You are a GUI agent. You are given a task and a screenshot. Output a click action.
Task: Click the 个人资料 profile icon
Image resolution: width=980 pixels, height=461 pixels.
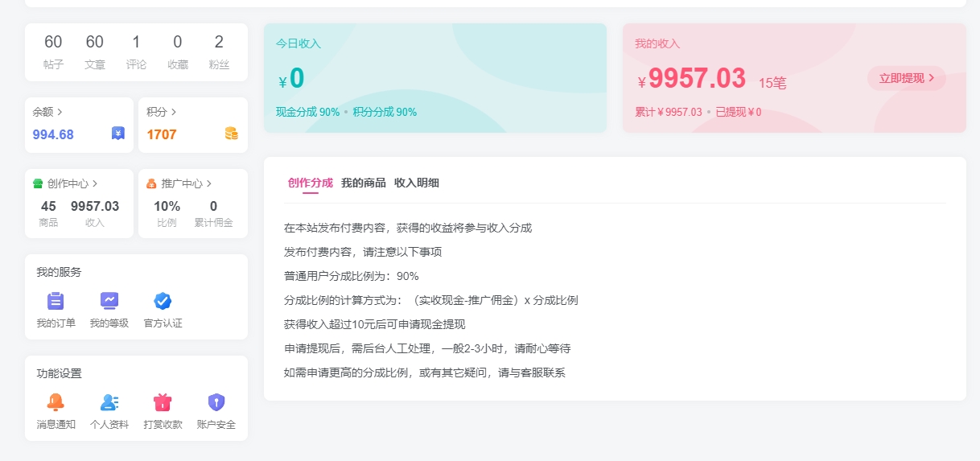[109, 402]
